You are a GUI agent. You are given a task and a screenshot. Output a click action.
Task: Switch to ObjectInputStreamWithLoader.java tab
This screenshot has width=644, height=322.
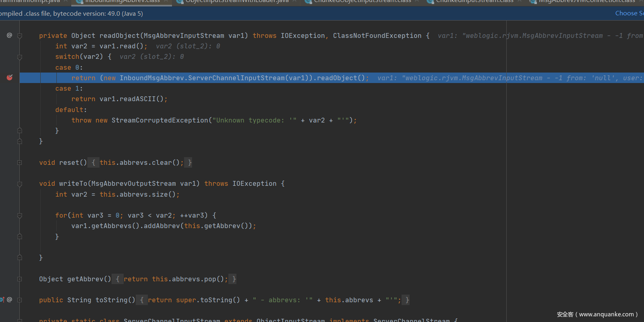pyautogui.click(x=237, y=2)
